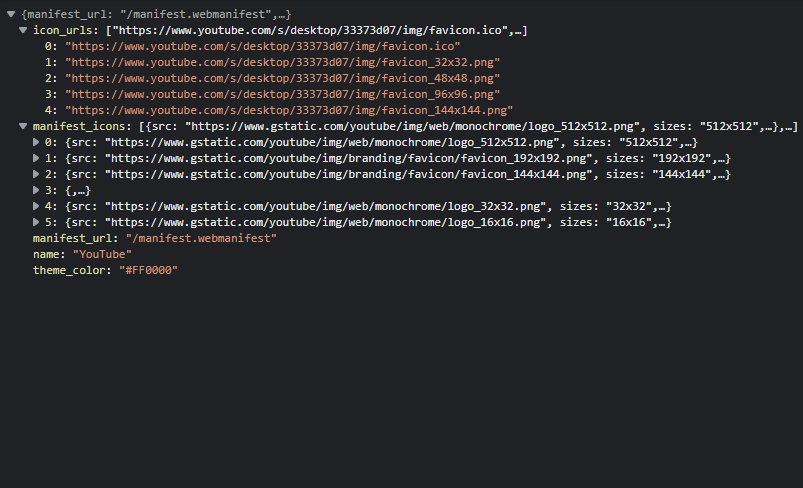Collapse the icon_urls array
The image size is (803, 488).
[x=23, y=30]
